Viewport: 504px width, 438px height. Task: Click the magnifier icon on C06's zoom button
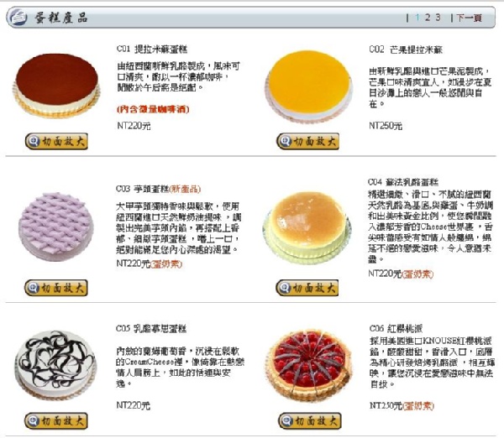coord(286,421)
